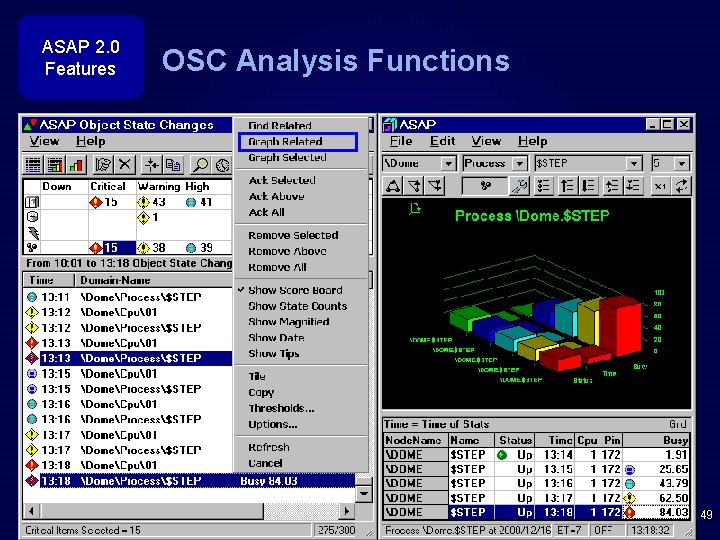The height and width of the screenshot is (540, 720).
Task: Click horizontal scrollbar left arrow in event list
Action: point(31,511)
